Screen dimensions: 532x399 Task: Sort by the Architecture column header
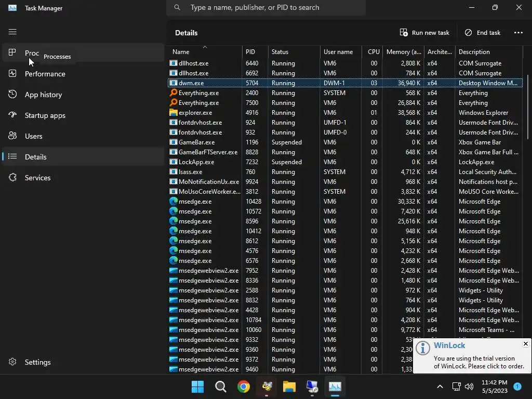(x=440, y=51)
